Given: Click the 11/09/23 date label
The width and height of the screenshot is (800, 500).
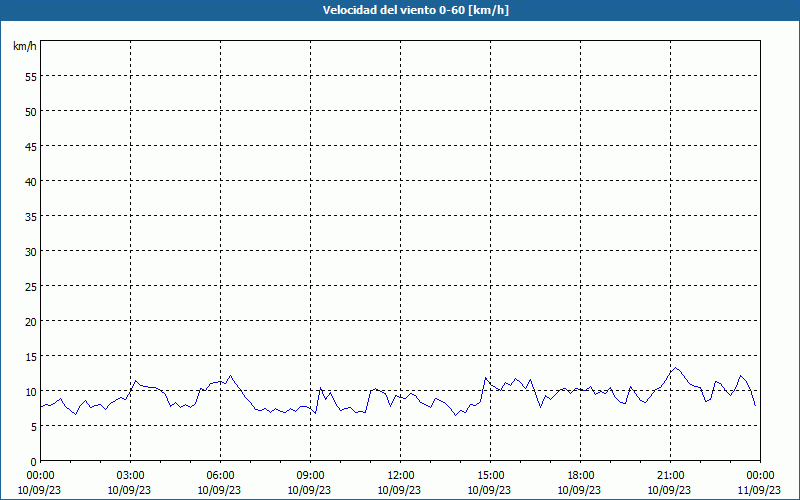Looking at the screenshot, I should (760, 490).
